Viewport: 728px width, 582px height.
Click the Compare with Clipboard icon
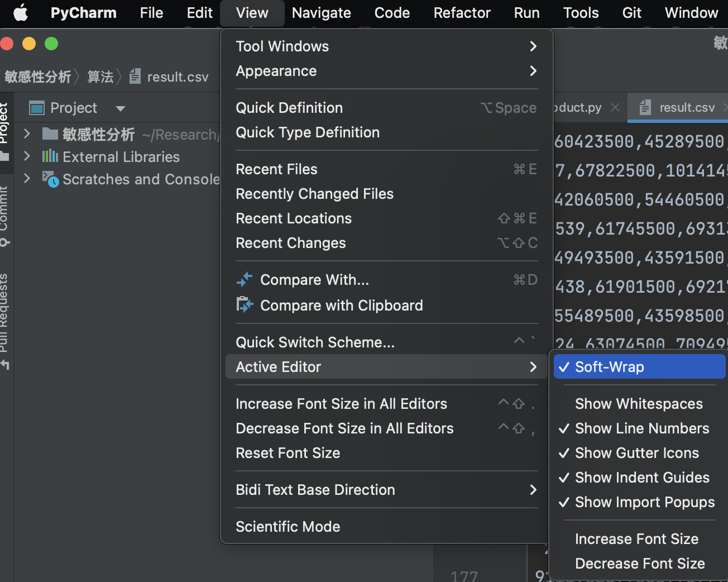(x=244, y=304)
